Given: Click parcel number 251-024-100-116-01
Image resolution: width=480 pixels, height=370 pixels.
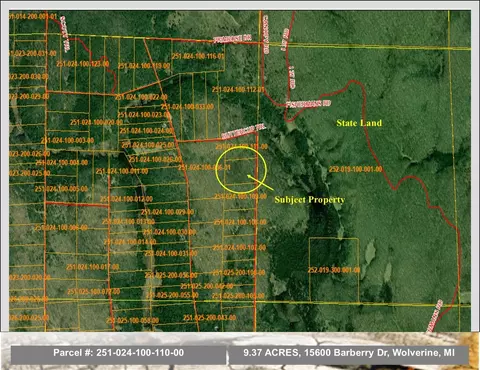Looking at the screenshot, I should pos(198,56).
